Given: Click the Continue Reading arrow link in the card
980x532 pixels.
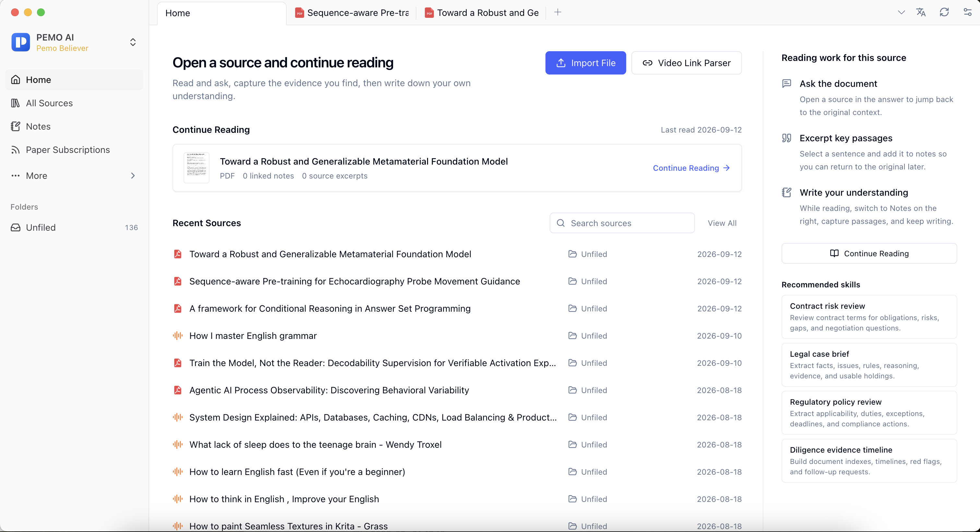Looking at the screenshot, I should point(691,168).
